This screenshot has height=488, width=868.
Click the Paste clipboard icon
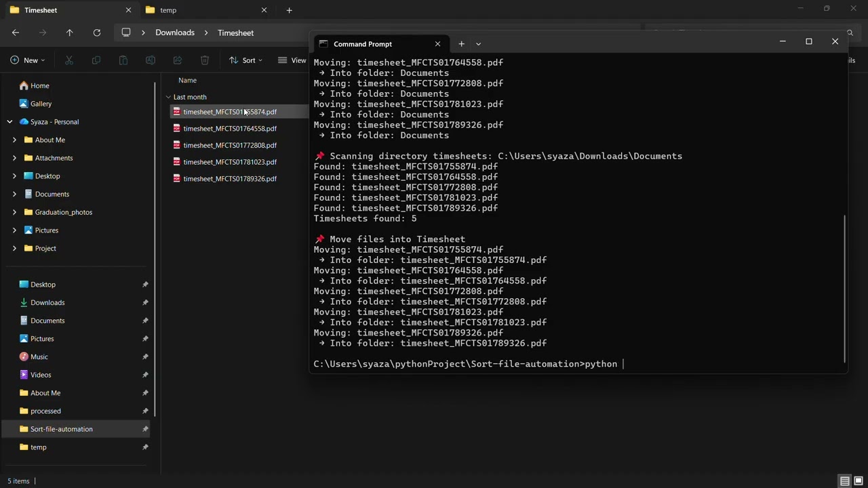tap(123, 60)
